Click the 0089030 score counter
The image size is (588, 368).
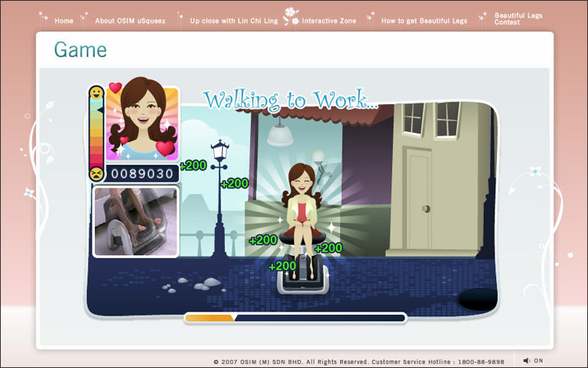coord(140,174)
